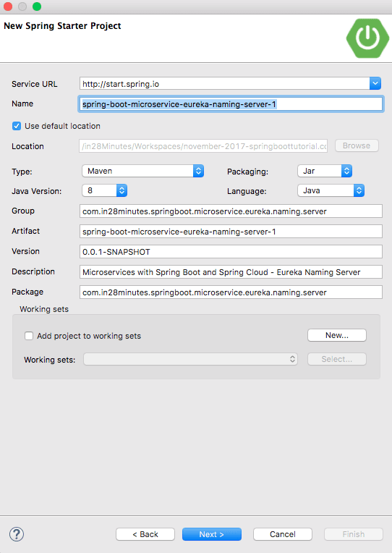The height and width of the screenshot is (553, 392).
Task: Change Java Version dropdown
Action: point(104,190)
